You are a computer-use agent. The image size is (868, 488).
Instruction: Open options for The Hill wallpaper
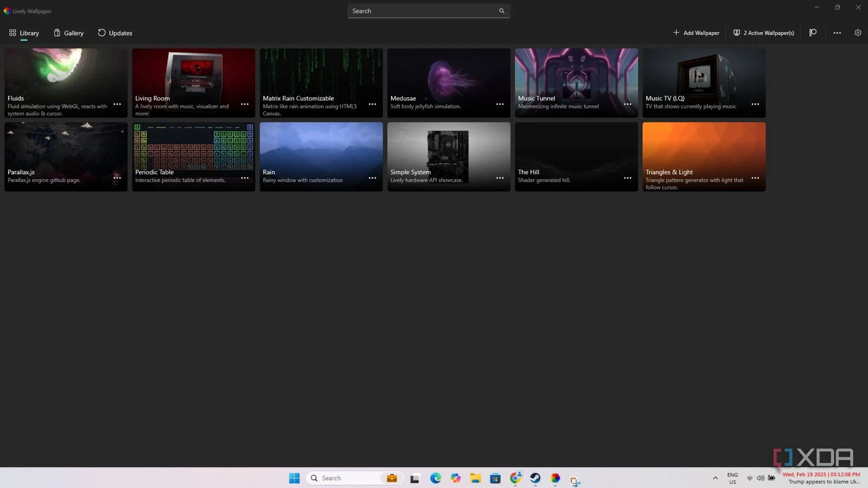coord(628,178)
